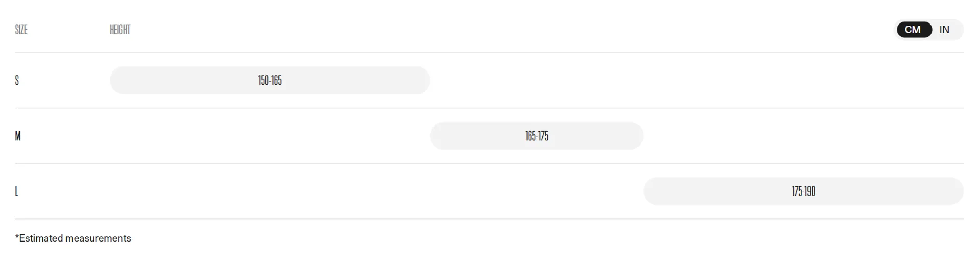Click the asterisk before Estimated measurements
Viewport: 980px width, 265px height.
(x=17, y=237)
